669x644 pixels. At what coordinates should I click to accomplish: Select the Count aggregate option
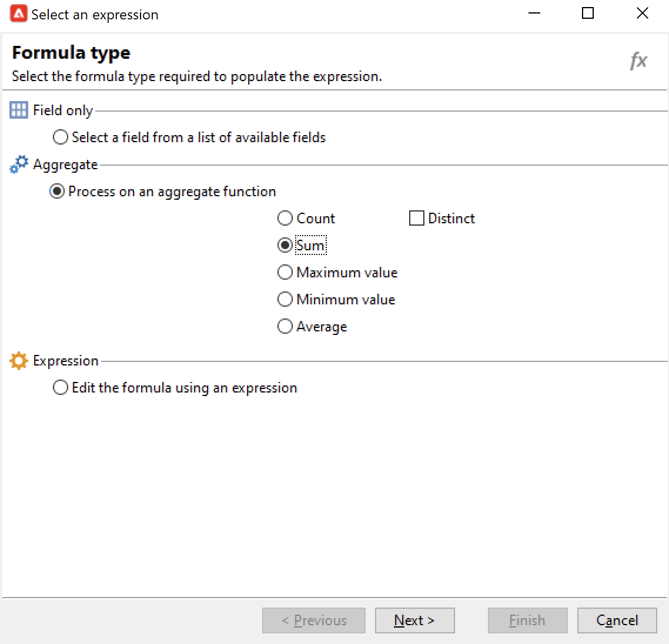(285, 219)
